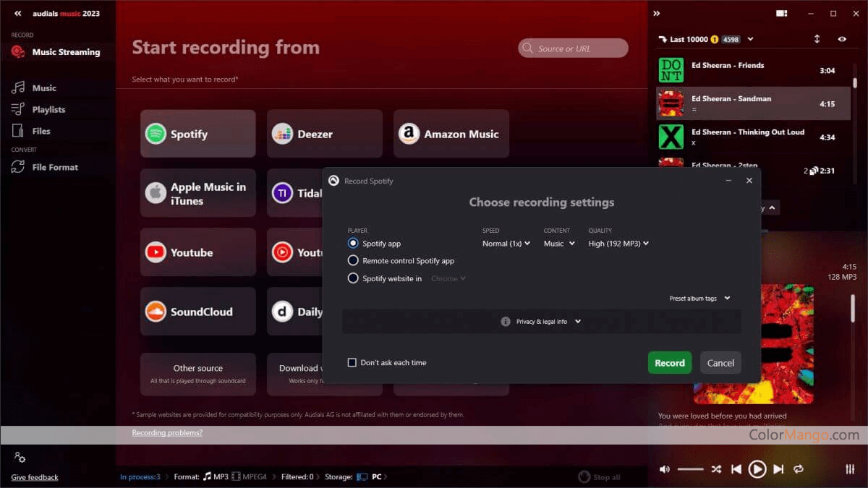Expand Privacy & legal info
The image size is (868, 488).
542,322
